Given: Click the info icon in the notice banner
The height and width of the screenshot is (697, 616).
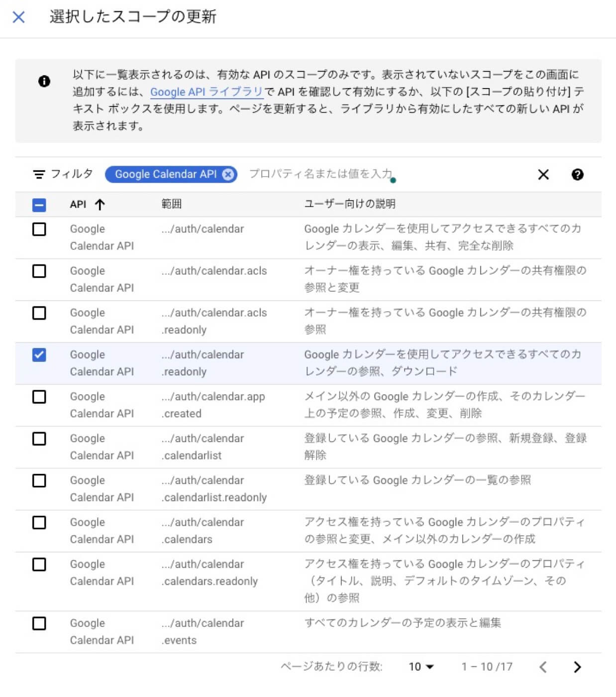Looking at the screenshot, I should (x=45, y=80).
